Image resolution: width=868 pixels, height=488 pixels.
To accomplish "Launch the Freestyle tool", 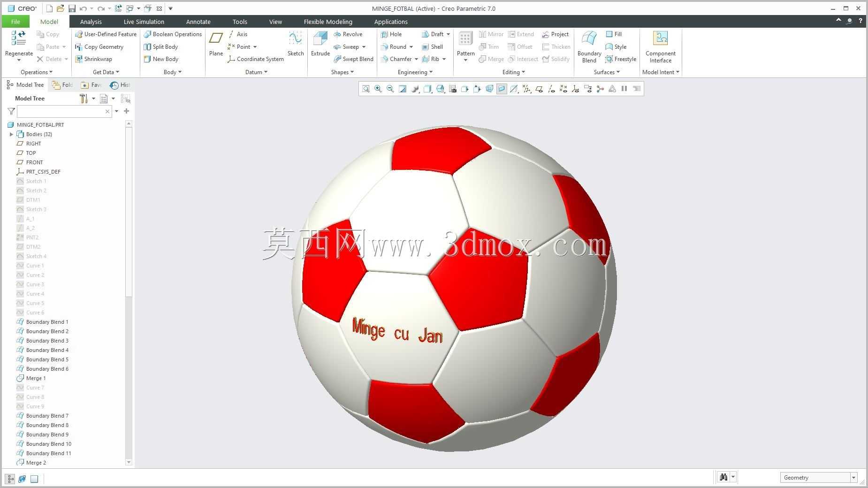I will pos(620,59).
